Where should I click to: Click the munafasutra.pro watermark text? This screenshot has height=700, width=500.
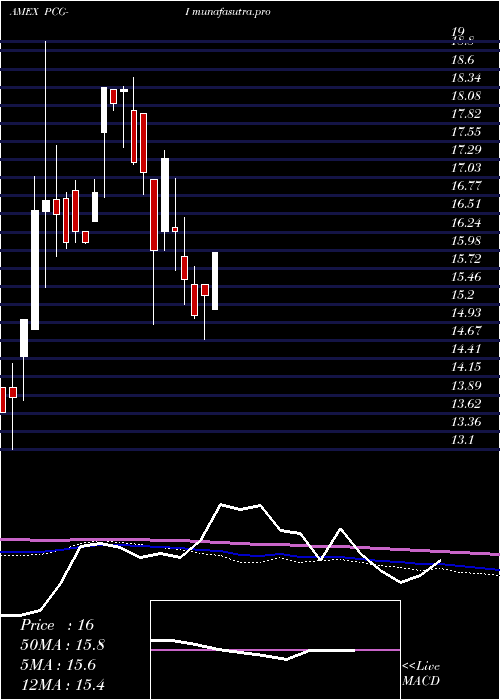231,12
